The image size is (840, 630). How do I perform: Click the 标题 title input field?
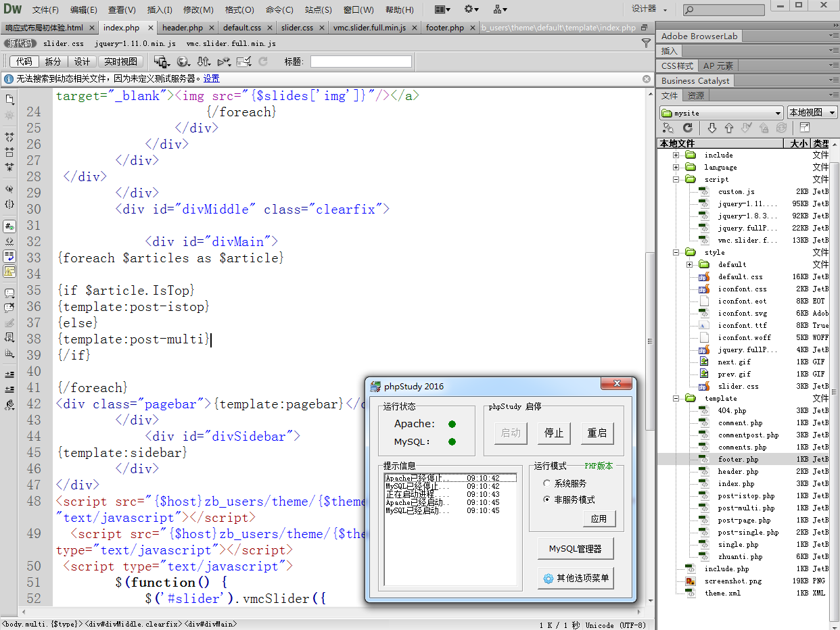point(361,62)
